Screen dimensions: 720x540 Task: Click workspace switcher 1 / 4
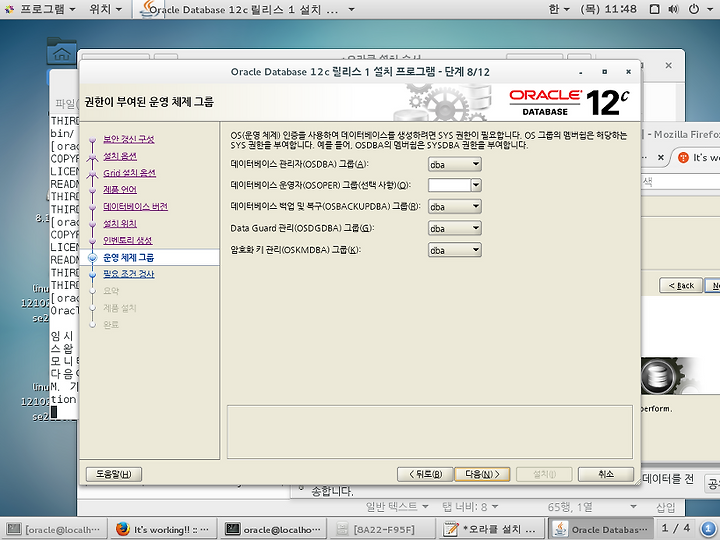point(676,529)
